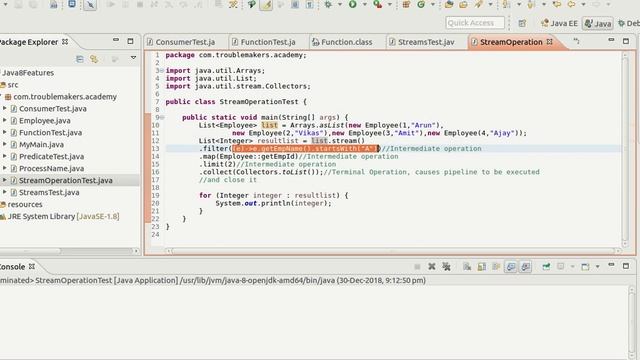Select resources folder in explorer
Viewport: 640px width, 360px height.
pos(24,204)
